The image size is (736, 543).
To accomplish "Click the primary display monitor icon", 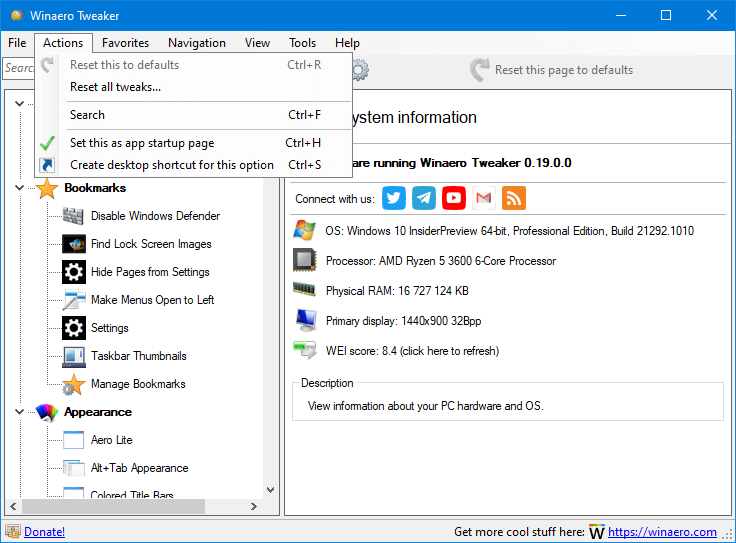I will [306, 320].
